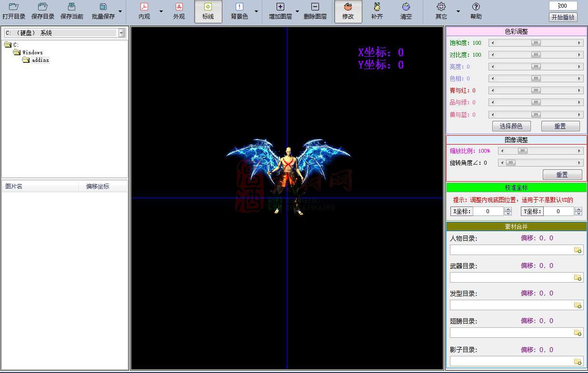Viewport: 588px width, 373px height.
Task: Click the 补齐 toolbar icon
Action: [x=377, y=7]
